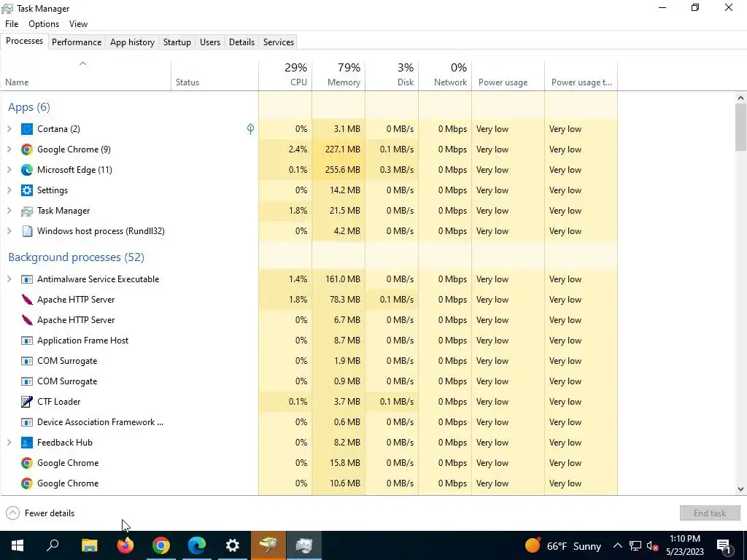747x560 pixels.
Task: Sort by the Power usage column header
Action: point(508,75)
